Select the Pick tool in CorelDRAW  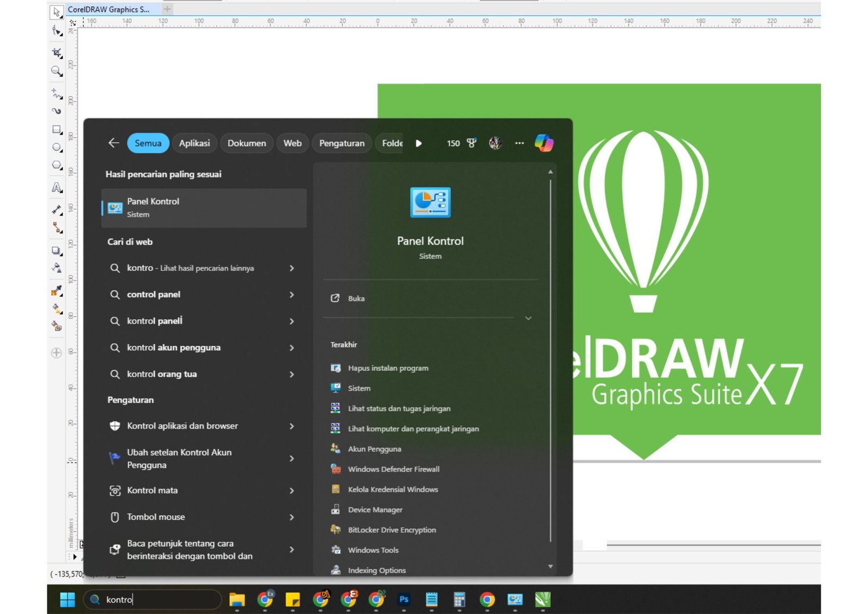[x=56, y=12]
